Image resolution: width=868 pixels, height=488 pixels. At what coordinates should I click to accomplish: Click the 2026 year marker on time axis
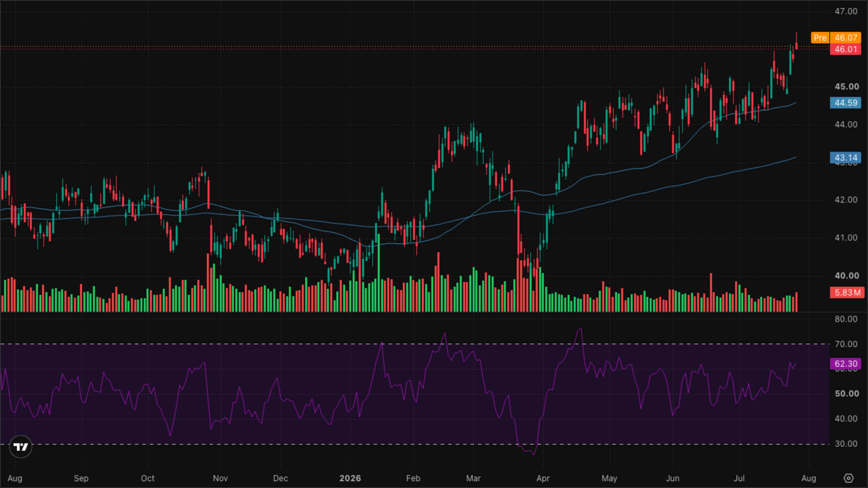point(350,478)
